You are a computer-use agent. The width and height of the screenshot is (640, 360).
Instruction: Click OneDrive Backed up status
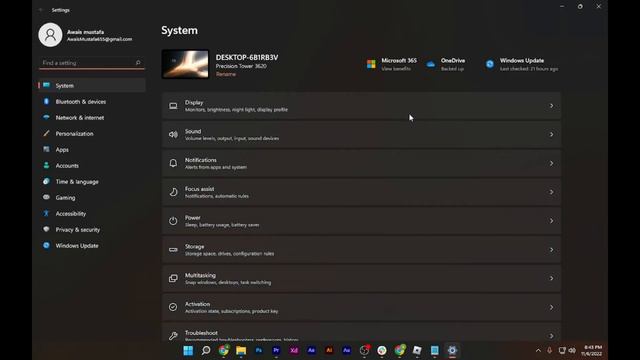pyautogui.click(x=452, y=69)
